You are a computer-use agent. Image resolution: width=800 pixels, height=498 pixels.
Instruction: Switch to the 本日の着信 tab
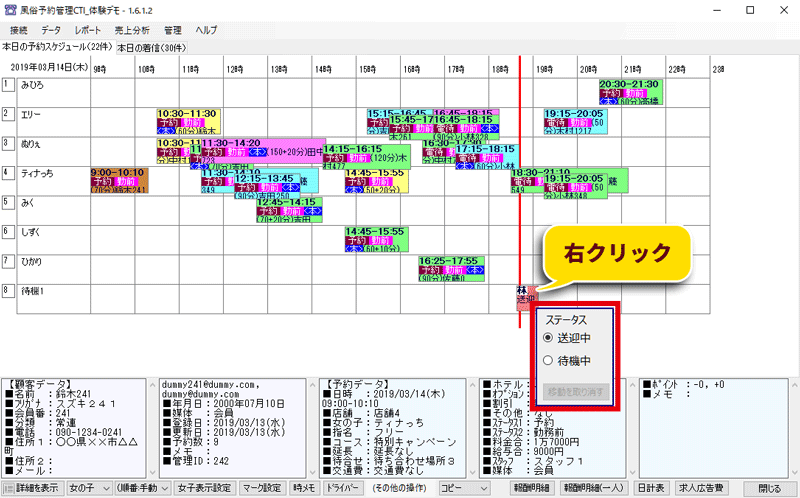click(152, 47)
